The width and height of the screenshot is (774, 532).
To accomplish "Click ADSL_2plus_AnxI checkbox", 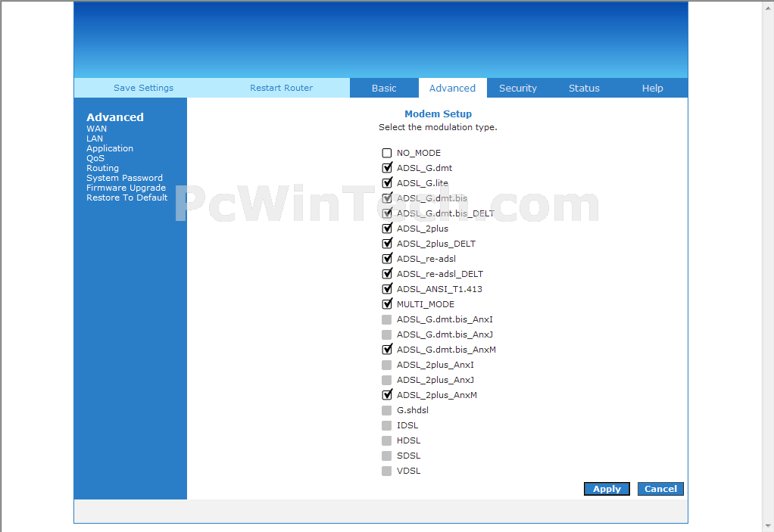I will click(387, 365).
